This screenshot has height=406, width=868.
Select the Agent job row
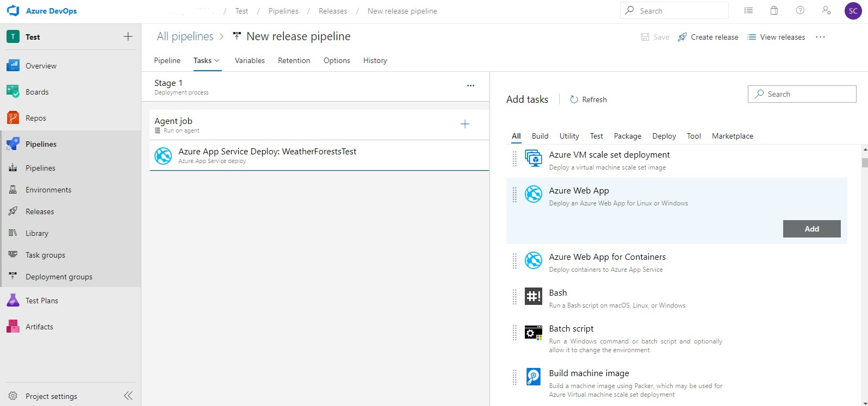click(319, 125)
